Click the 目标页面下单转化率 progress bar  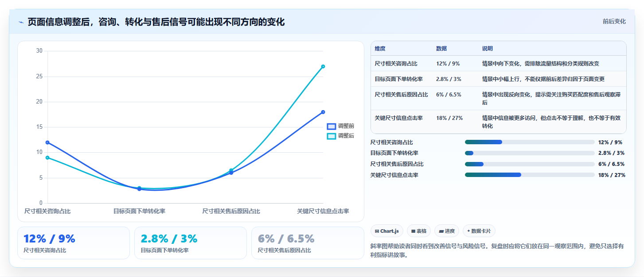[x=530, y=153]
